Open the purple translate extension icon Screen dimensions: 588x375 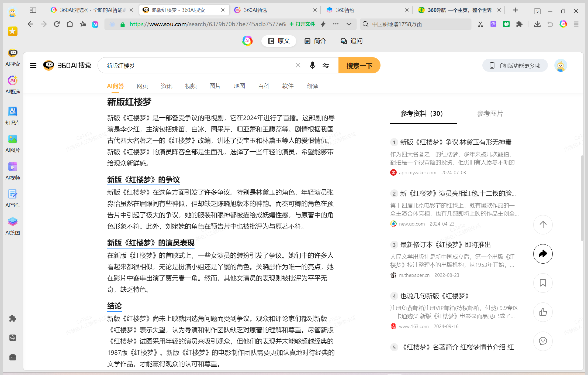pos(493,24)
